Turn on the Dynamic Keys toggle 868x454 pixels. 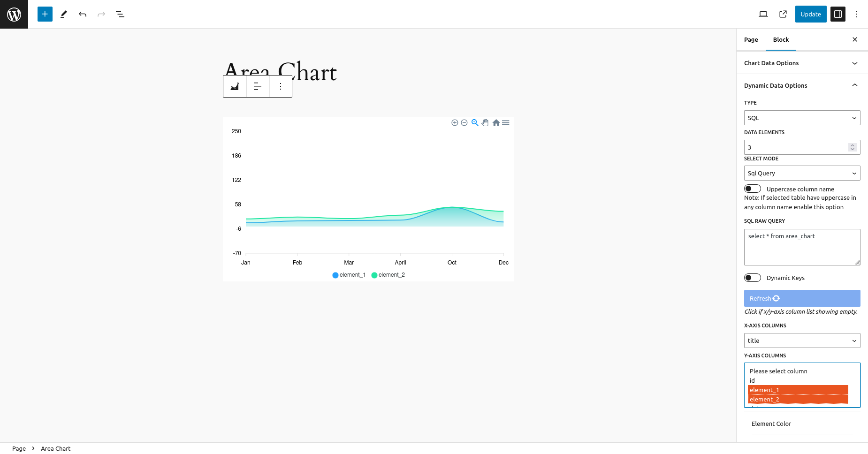752,277
